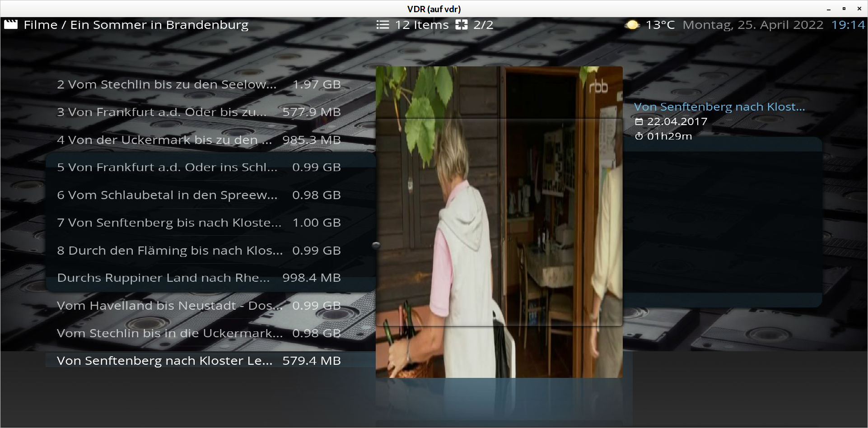The width and height of the screenshot is (868, 428).
Task: Click the 577.9 MB size value
Action: pos(312,112)
